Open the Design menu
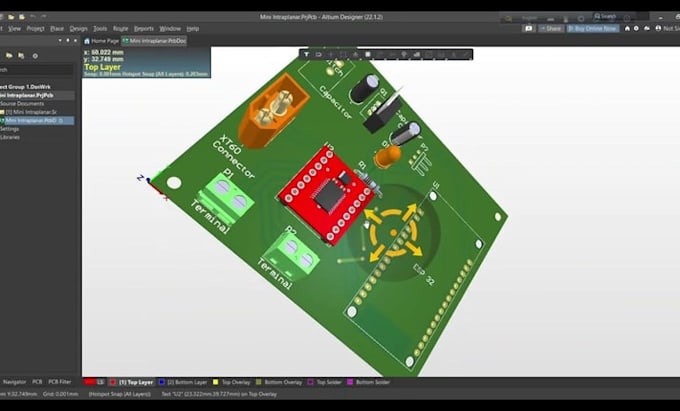The width and height of the screenshot is (680, 411). (x=78, y=28)
